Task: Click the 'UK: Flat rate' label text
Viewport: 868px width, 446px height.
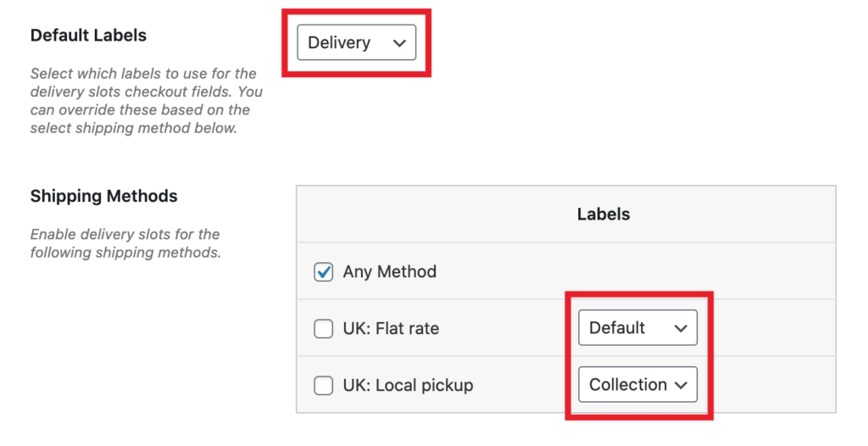Action: point(391,328)
